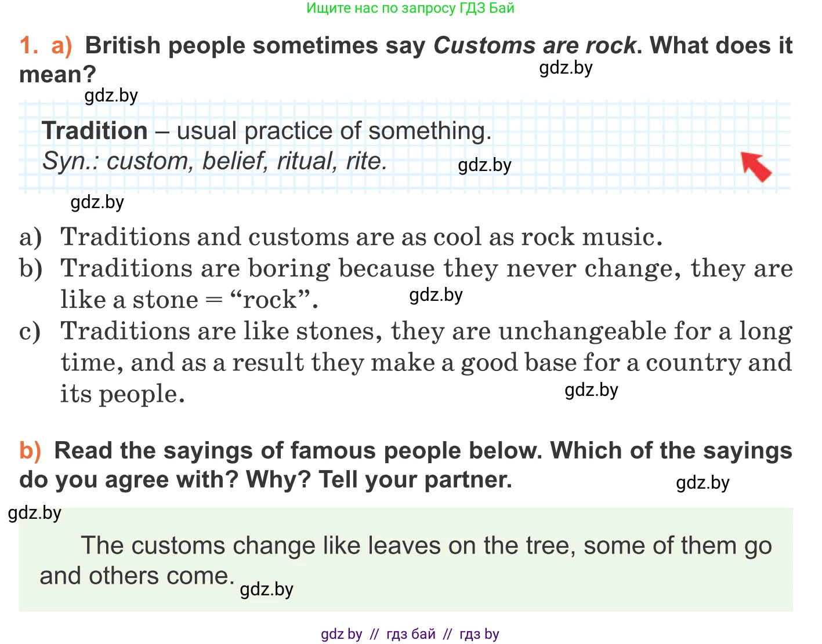Click the quote "The customs change like leaves"
Image resolution: width=822 pixels, height=644 pixels.
pyautogui.click(x=406, y=546)
